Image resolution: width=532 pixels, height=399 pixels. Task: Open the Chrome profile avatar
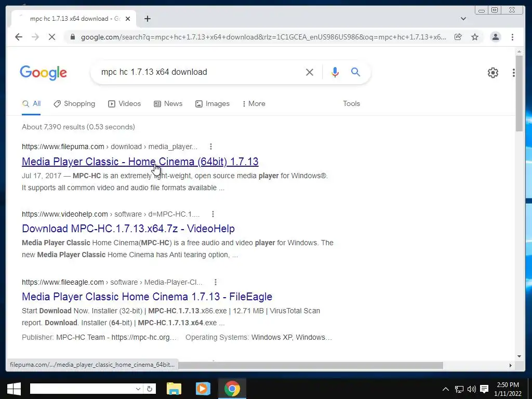coord(495,37)
